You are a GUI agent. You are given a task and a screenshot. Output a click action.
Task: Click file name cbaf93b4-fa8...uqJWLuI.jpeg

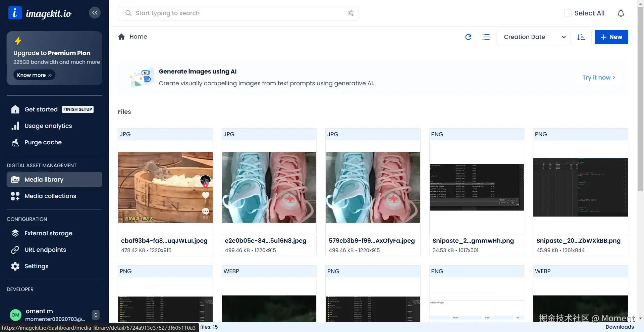(164, 241)
